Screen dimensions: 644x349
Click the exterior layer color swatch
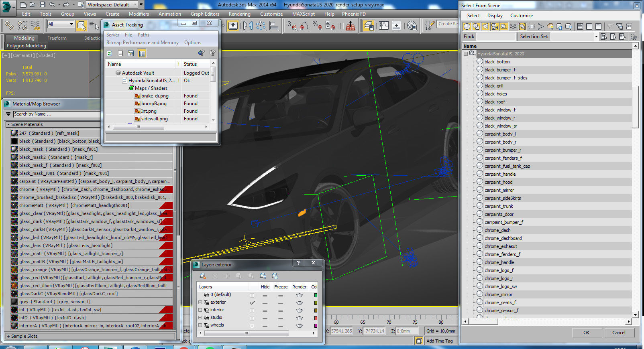316,302
